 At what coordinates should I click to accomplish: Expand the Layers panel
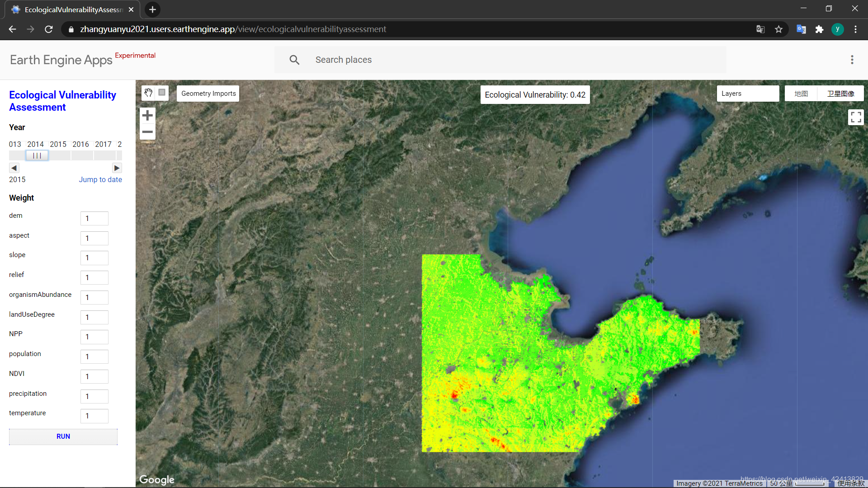(747, 94)
